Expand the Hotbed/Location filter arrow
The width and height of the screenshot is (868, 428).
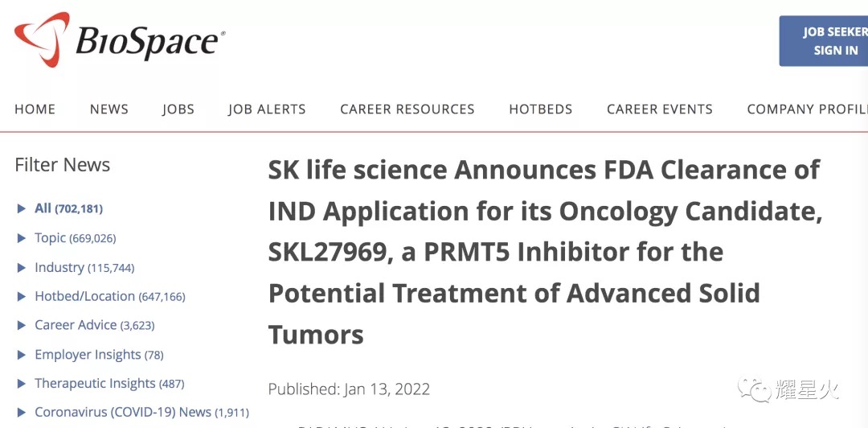(22, 296)
